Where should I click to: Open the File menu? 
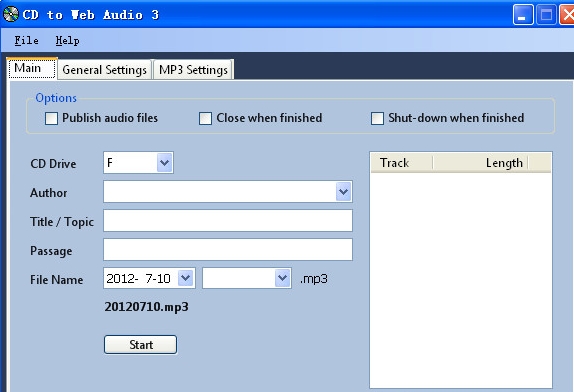pos(26,40)
